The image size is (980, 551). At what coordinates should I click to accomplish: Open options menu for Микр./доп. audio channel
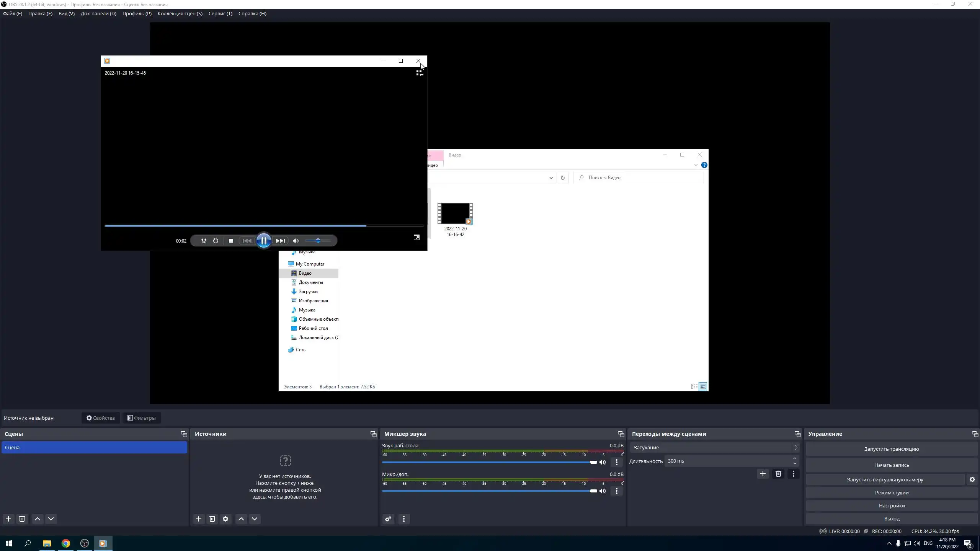[x=616, y=491]
